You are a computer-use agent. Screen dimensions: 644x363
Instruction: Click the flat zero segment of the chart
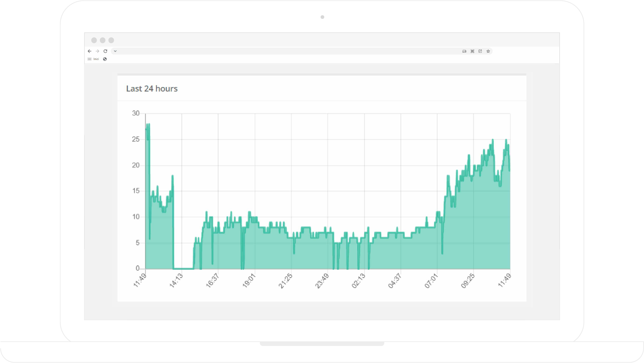click(183, 268)
